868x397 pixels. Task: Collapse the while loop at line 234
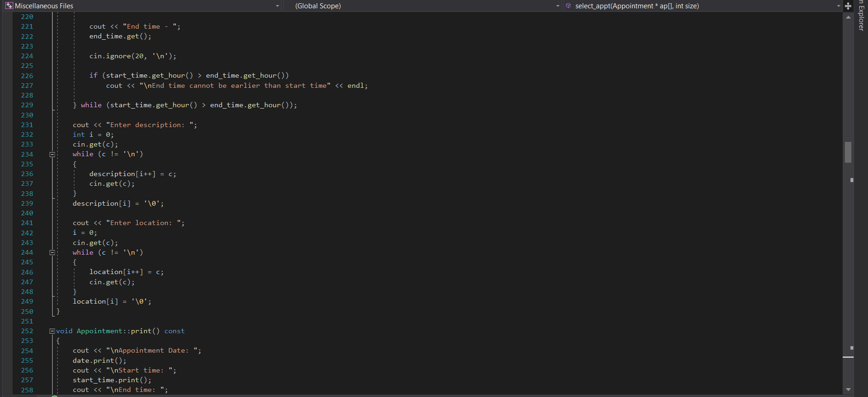(52, 154)
